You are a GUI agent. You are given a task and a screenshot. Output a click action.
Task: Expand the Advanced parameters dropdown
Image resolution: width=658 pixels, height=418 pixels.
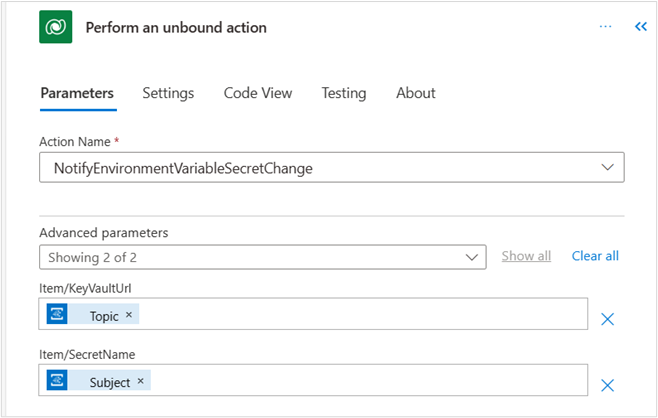pos(263,257)
